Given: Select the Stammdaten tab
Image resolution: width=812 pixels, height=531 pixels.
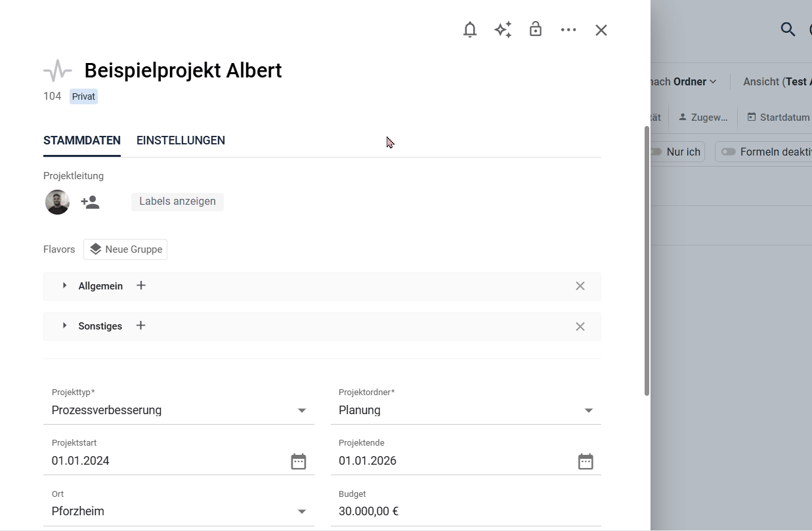Looking at the screenshot, I should pyautogui.click(x=82, y=140).
